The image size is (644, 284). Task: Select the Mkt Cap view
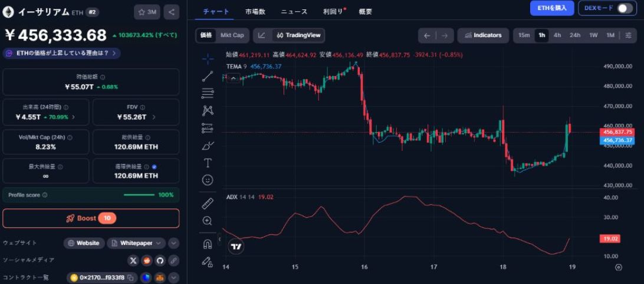click(x=232, y=35)
